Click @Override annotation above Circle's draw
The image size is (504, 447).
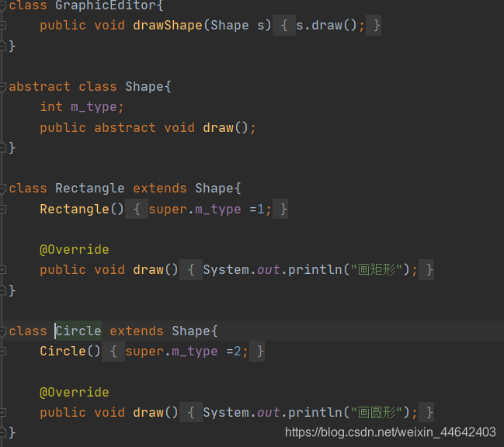[75, 393]
